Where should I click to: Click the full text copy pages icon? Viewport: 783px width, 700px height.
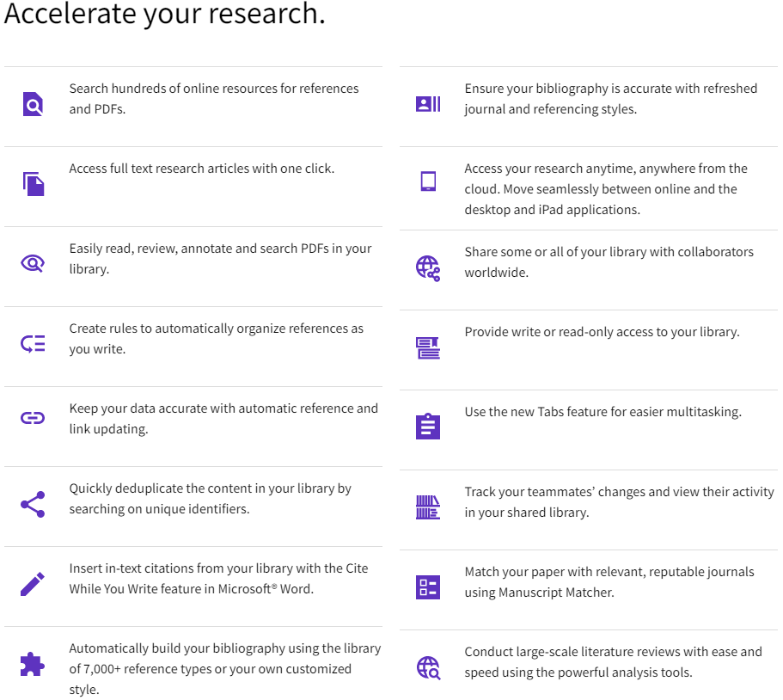pyautogui.click(x=33, y=183)
